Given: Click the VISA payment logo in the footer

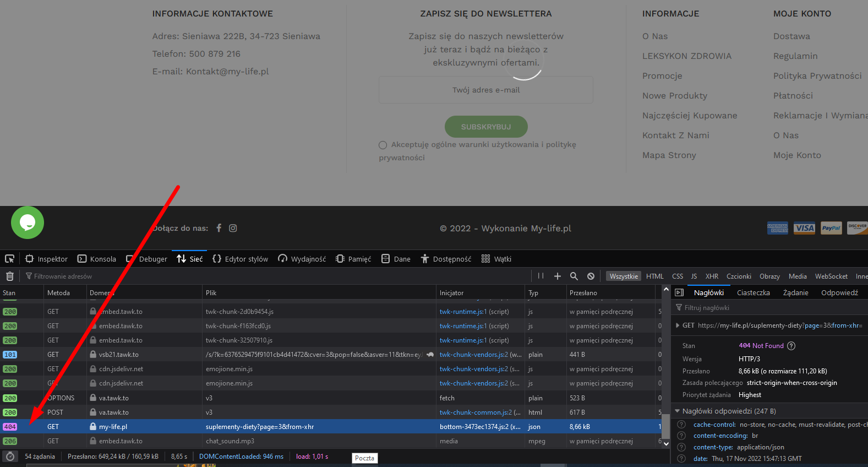Looking at the screenshot, I should click(x=804, y=228).
